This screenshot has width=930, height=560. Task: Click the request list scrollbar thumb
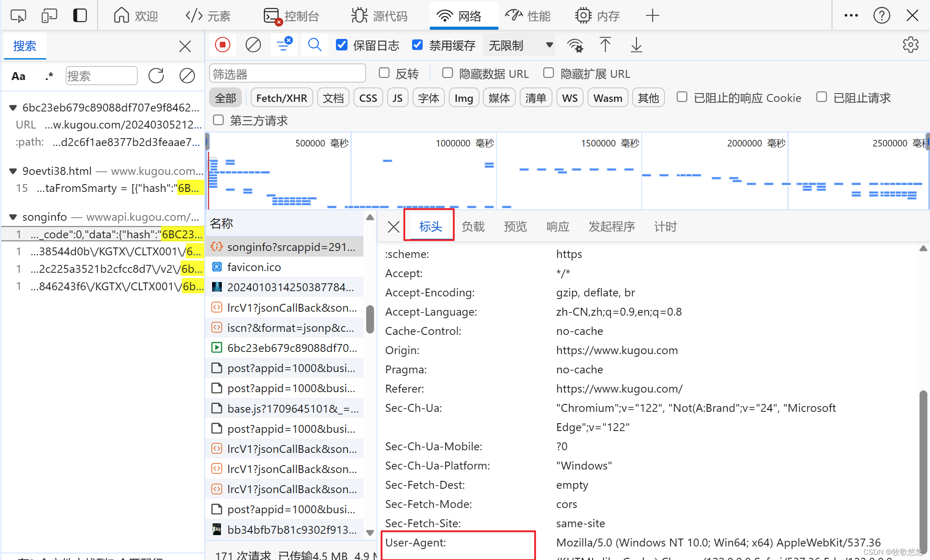coord(370,319)
